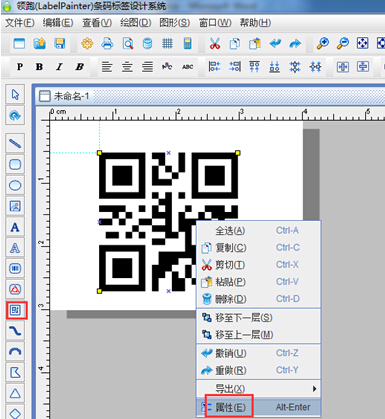385x419 pixels.
Task: Choose 撤销(U) in context menu
Action: 258,353
